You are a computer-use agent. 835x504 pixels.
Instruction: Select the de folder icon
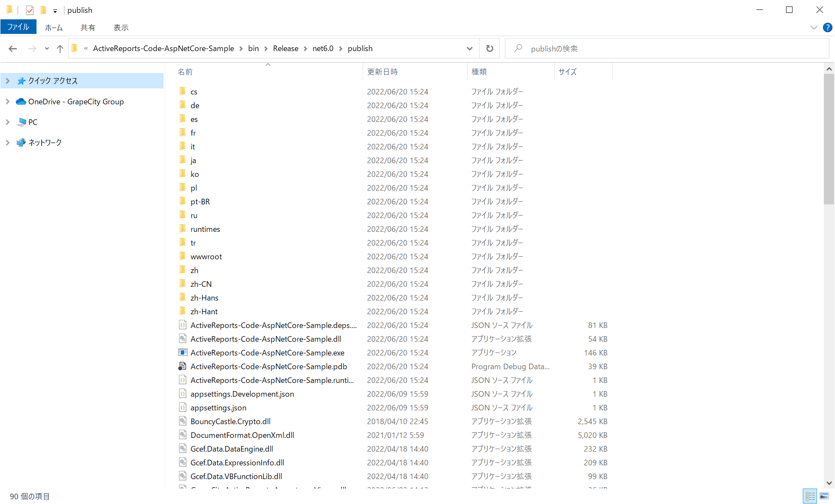182,105
